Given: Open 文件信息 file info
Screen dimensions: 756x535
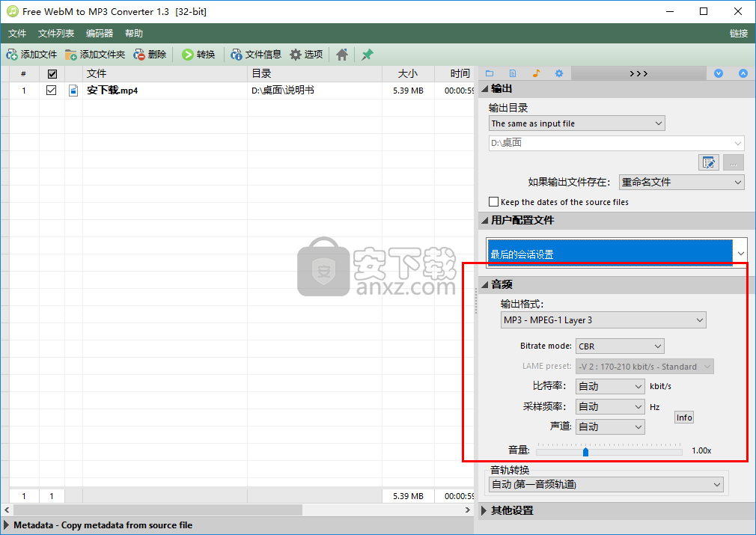Looking at the screenshot, I should pyautogui.click(x=256, y=55).
